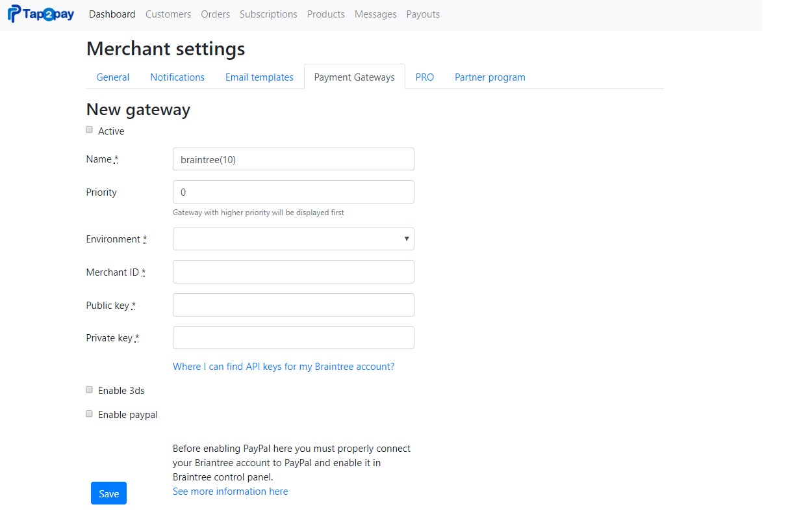
Task: Open the Email templates tab
Action: [259, 77]
